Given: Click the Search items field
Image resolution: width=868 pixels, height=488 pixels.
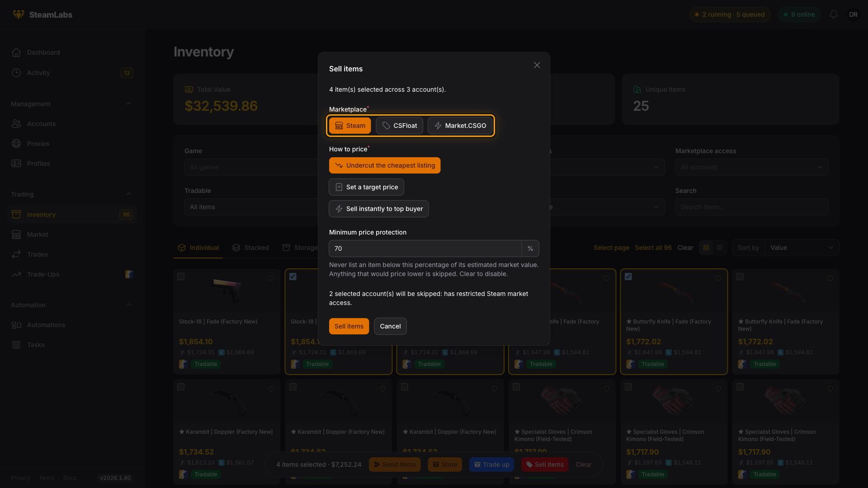Looking at the screenshot, I should (752, 207).
